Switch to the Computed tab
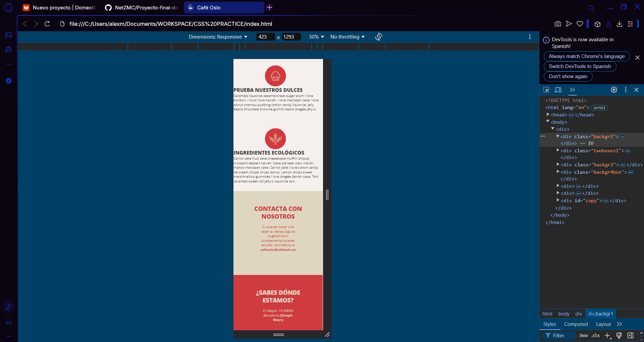 (x=576, y=324)
